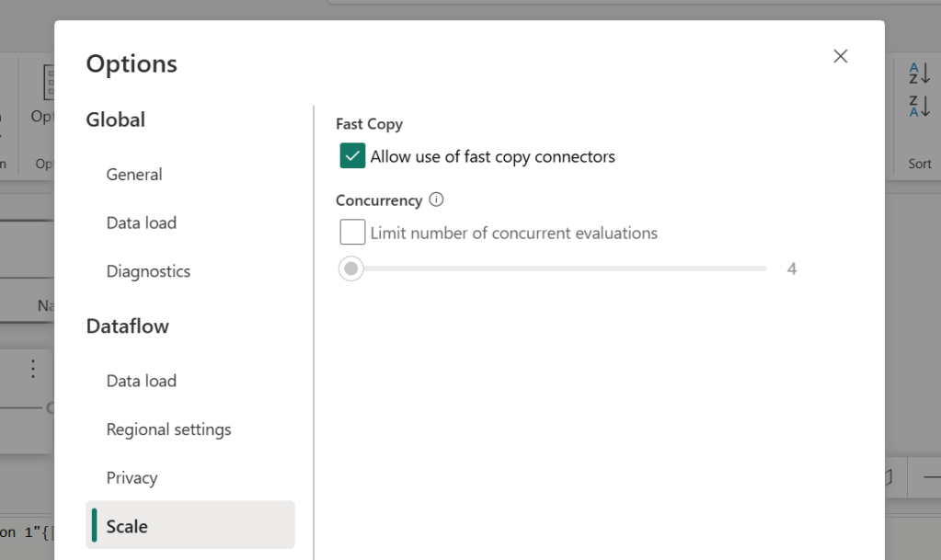Open General under Global settings

[x=134, y=175]
